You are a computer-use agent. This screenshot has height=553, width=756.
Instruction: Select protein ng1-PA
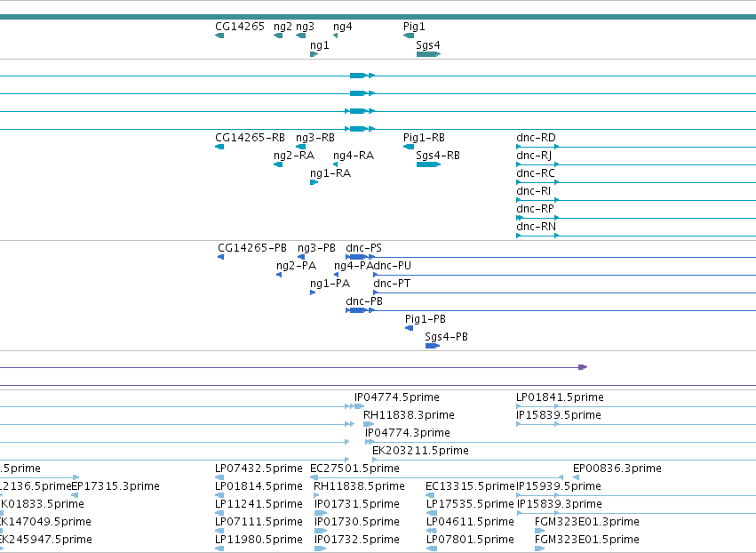coord(330,284)
